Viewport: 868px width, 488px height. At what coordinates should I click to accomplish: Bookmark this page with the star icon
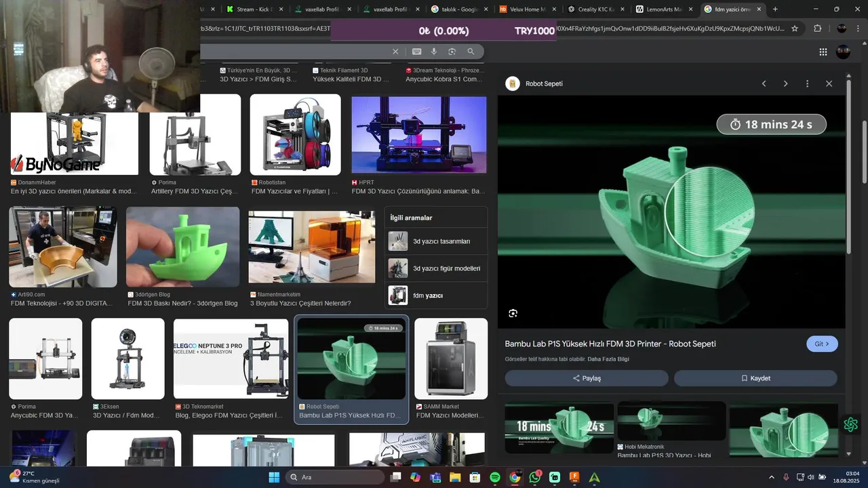pos(795,28)
